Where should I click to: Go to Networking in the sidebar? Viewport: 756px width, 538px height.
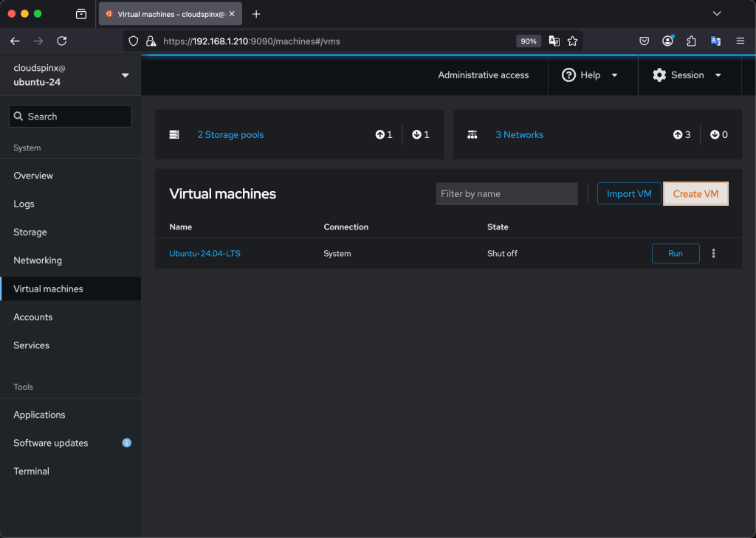[38, 261]
